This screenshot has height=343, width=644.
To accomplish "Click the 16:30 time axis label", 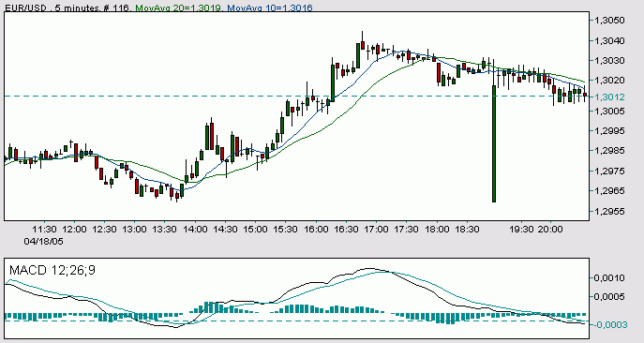I will tap(346, 230).
